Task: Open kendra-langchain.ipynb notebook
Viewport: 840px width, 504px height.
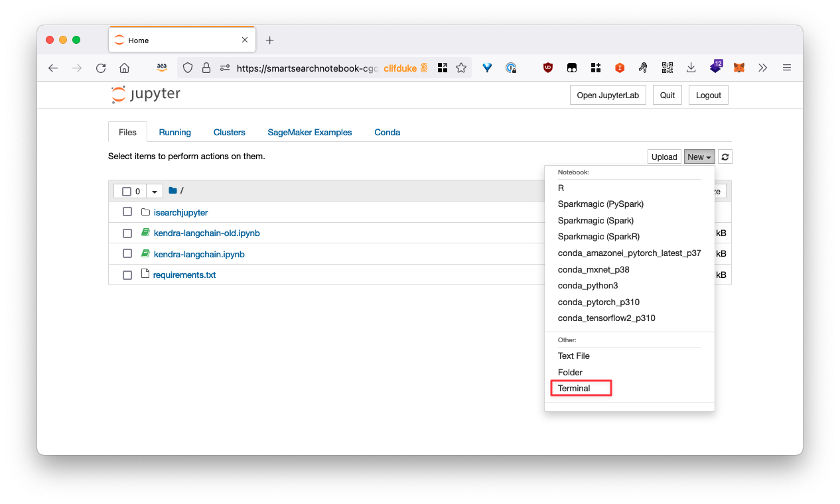Action: click(x=199, y=255)
